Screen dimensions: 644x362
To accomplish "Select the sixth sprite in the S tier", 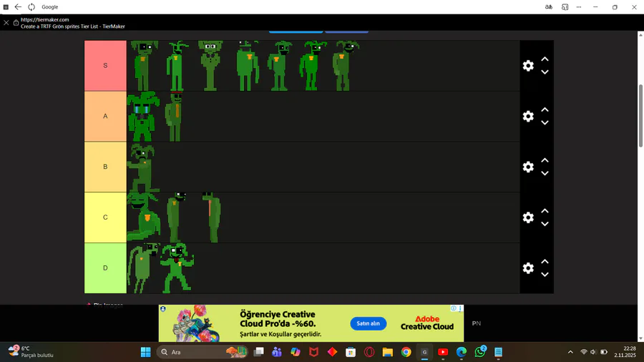I will 313,66.
